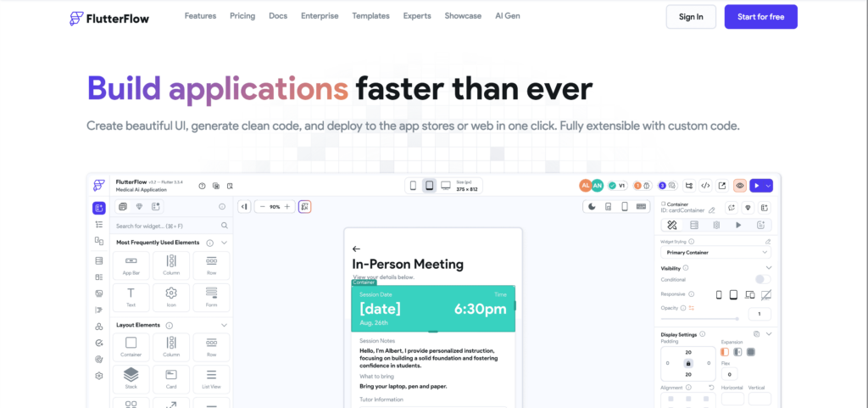
Task: Collapse the Display Settings section
Action: pyautogui.click(x=768, y=334)
